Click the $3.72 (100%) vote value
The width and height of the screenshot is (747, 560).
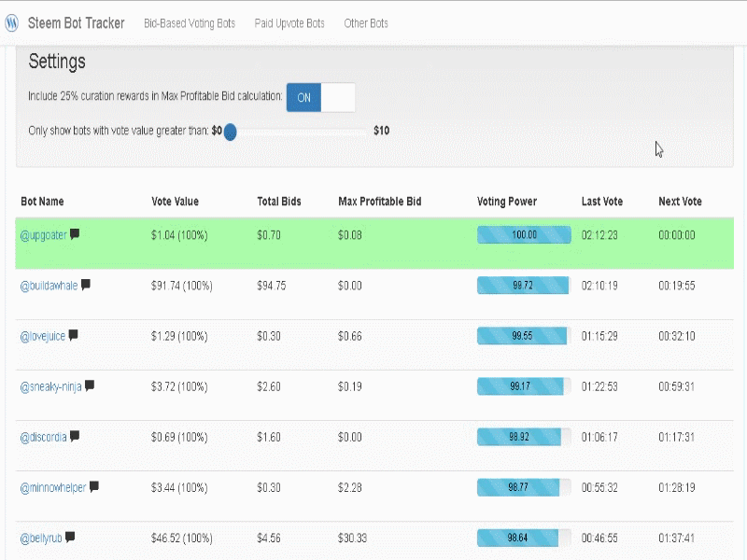point(179,386)
